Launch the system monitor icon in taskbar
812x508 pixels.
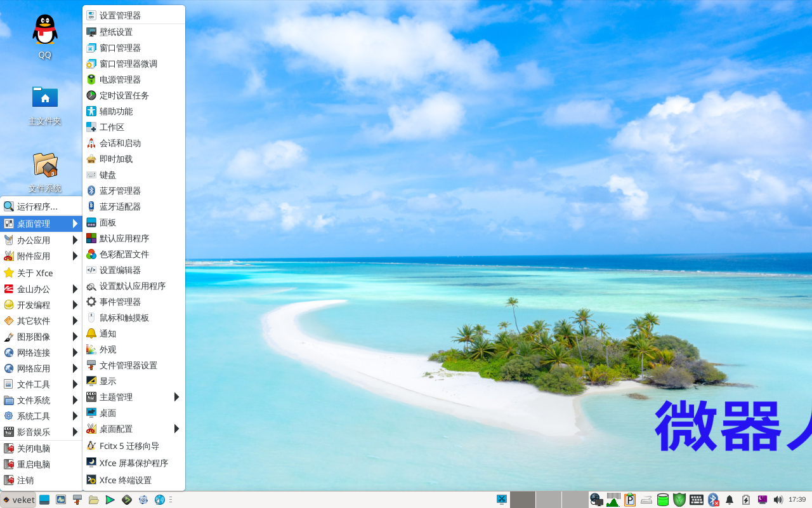pos(61,500)
